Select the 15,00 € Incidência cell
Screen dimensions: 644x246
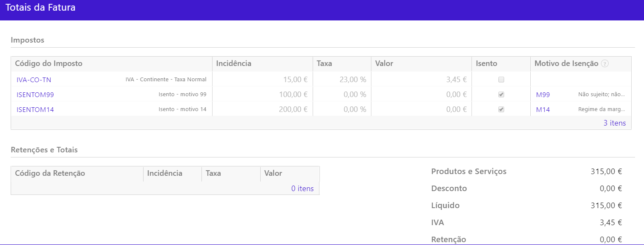click(x=295, y=80)
